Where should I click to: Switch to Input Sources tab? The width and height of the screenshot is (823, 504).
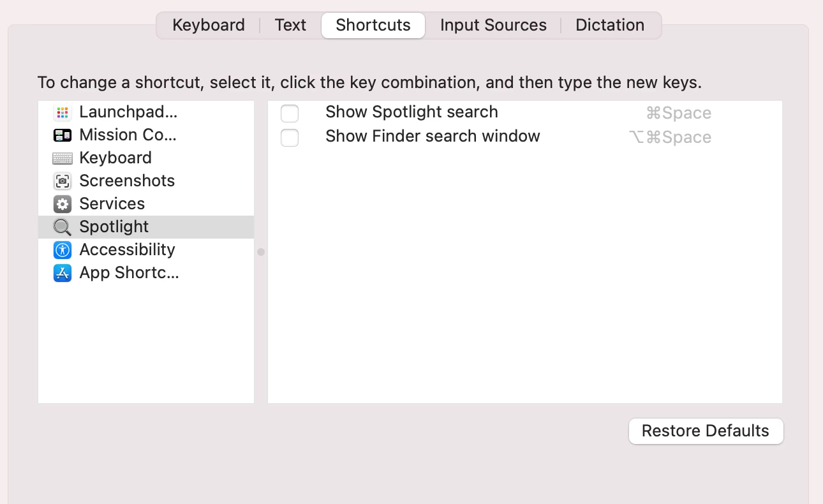pyautogui.click(x=493, y=26)
